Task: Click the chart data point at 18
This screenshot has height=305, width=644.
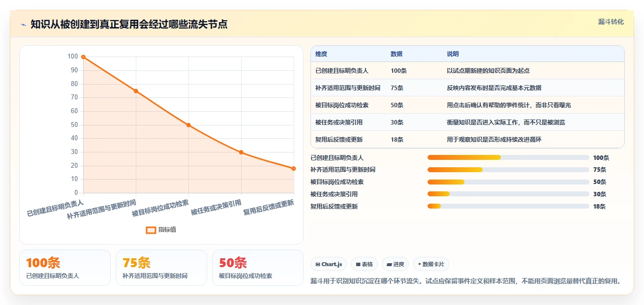Action: 294,168
